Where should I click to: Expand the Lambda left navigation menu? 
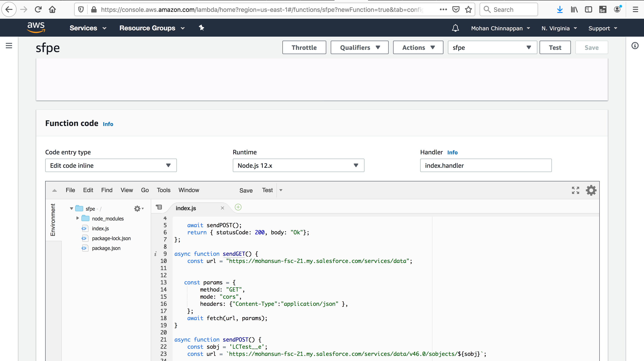coord(9,46)
